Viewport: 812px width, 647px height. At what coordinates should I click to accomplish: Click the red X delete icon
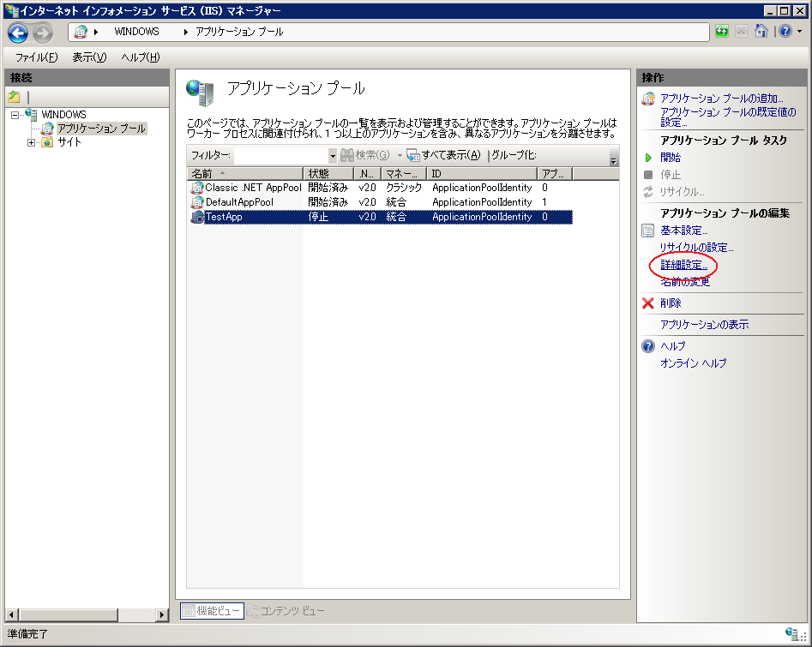(648, 303)
